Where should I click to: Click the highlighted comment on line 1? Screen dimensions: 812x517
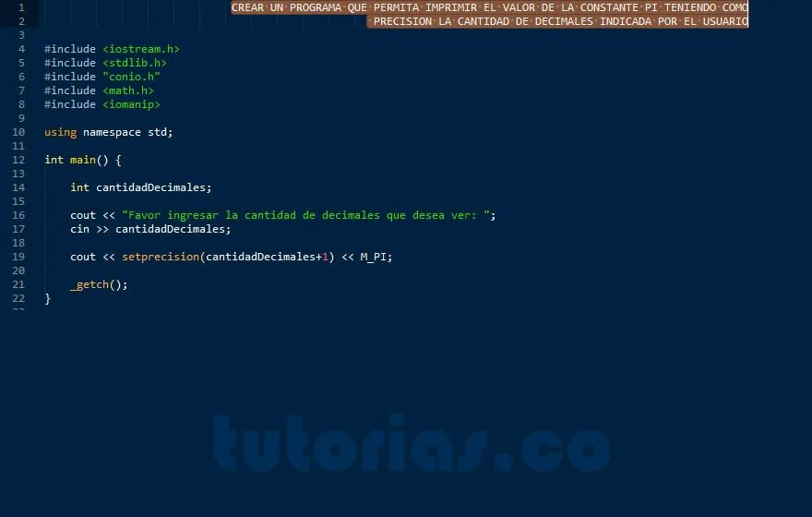tap(489, 7)
